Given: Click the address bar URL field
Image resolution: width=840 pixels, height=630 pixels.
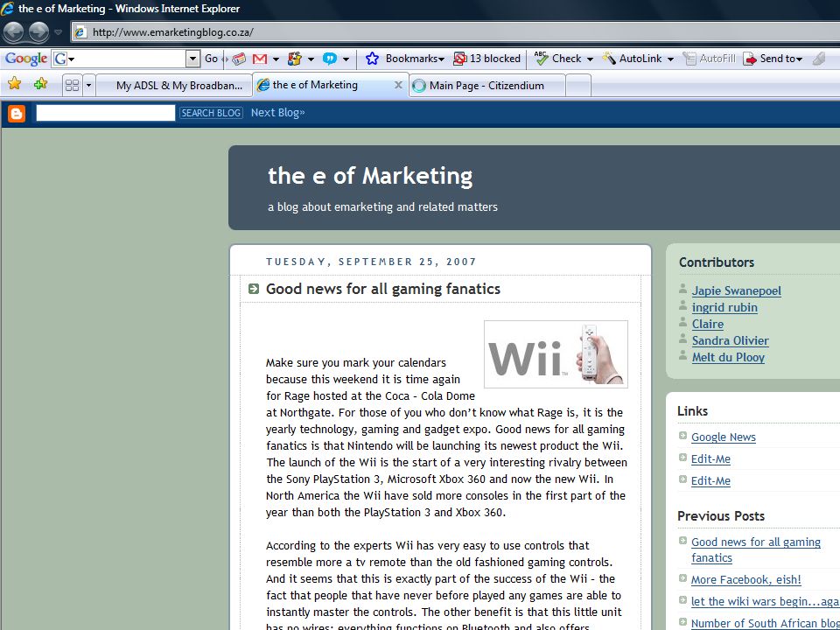Looking at the screenshot, I should (x=455, y=32).
